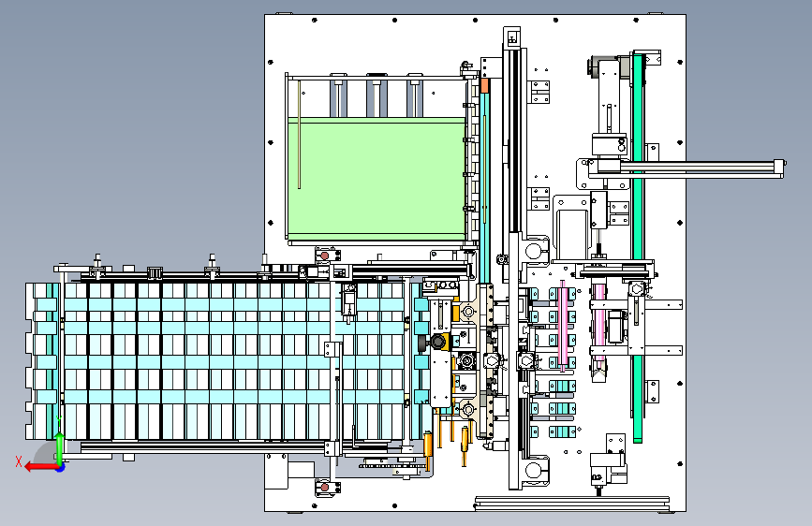This screenshot has width=812, height=526.
Task: Click the green Y axis arrow of the triad
Action: click(x=60, y=447)
